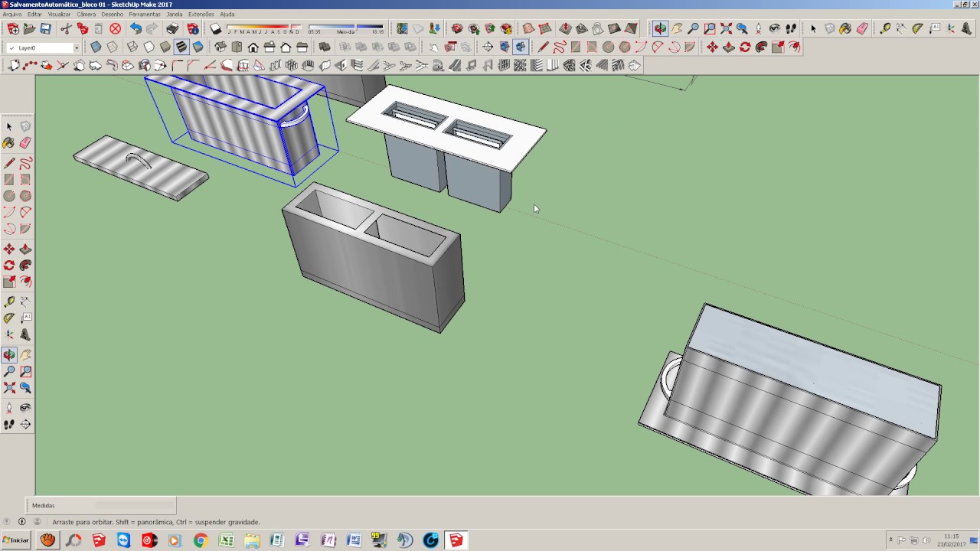Open the Câmera menu
Image resolution: width=980 pixels, height=551 pixels.
[x=86, y=14]
